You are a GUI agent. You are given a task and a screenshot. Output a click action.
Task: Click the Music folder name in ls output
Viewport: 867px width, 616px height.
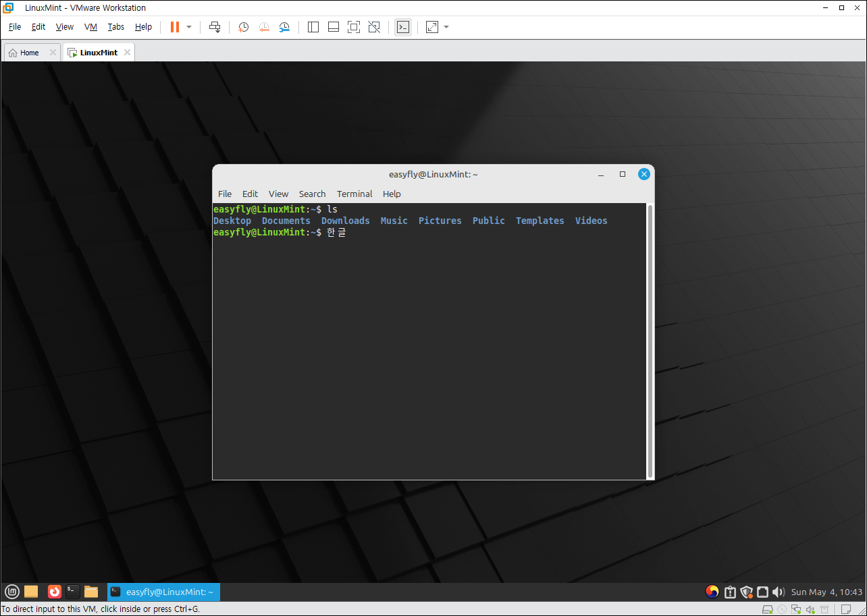[394, 221]
